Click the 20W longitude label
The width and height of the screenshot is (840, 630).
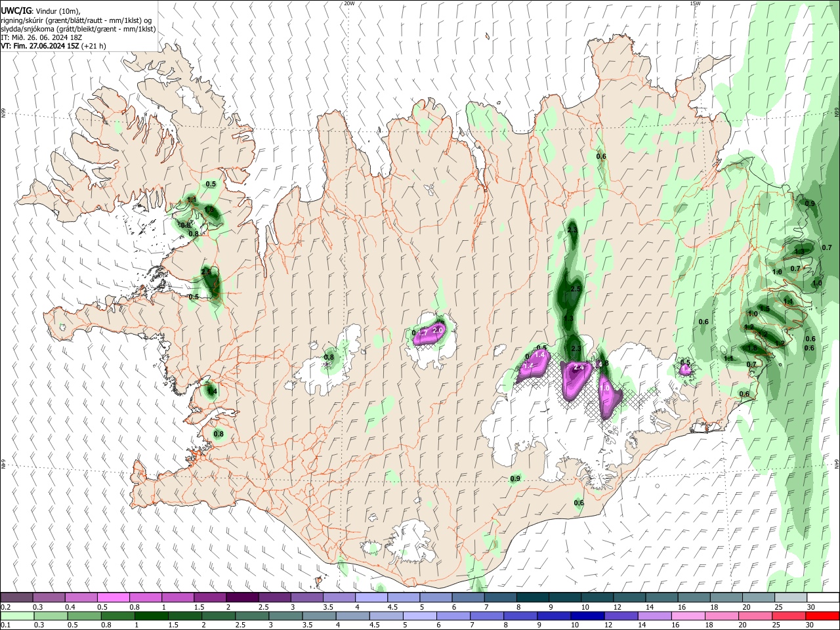[349, 3]
